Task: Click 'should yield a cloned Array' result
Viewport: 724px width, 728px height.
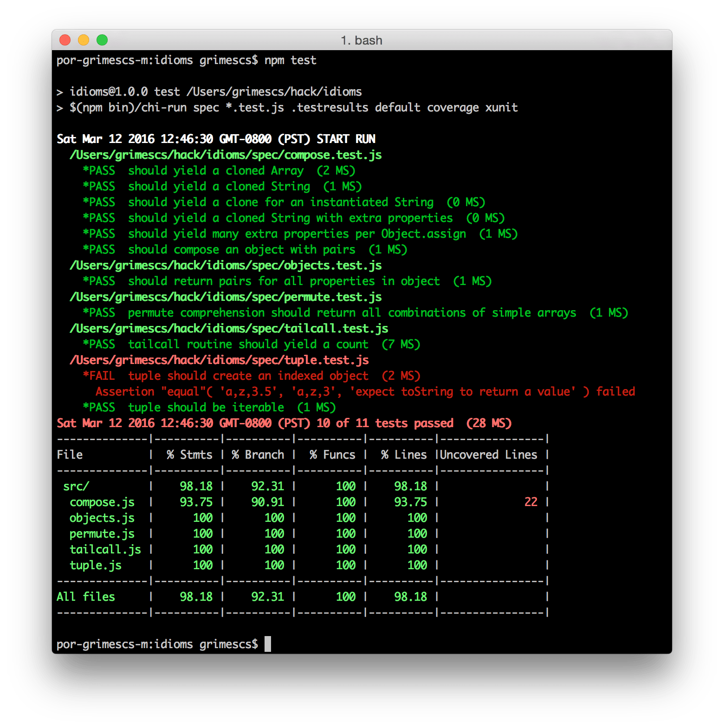Action: 219,171
